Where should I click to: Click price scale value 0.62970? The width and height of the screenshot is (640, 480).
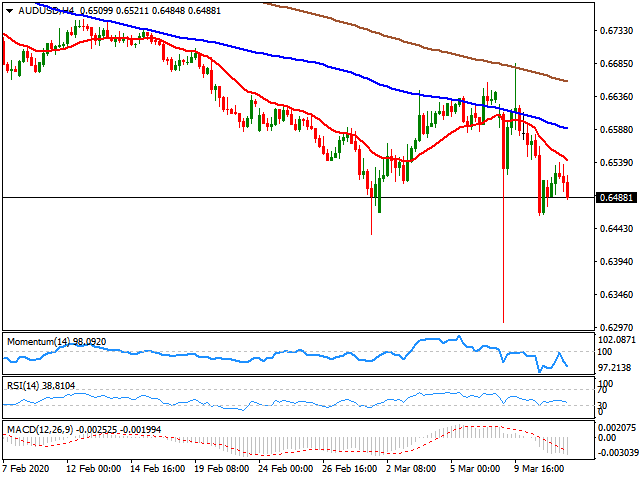[x=616, y=328]
